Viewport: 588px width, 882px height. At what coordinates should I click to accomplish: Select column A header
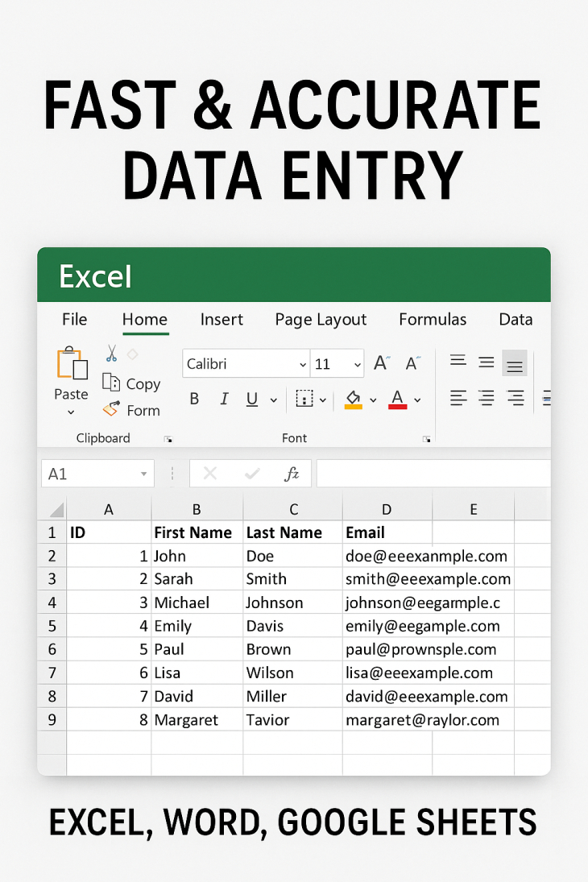pos(109,510)
